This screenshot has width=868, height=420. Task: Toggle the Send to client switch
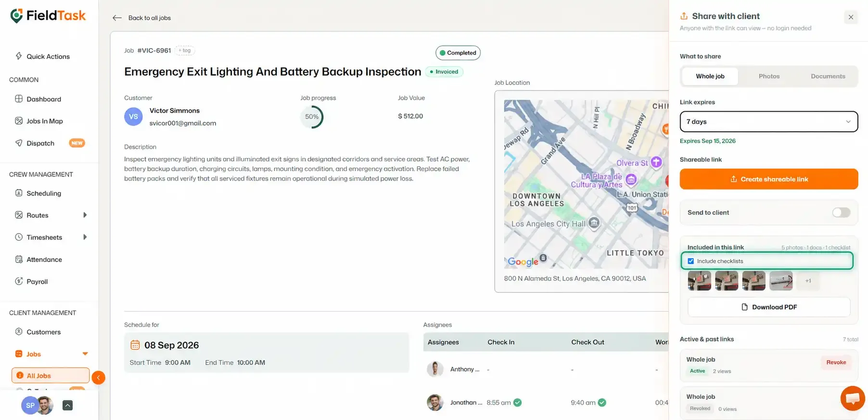[841, 212]
